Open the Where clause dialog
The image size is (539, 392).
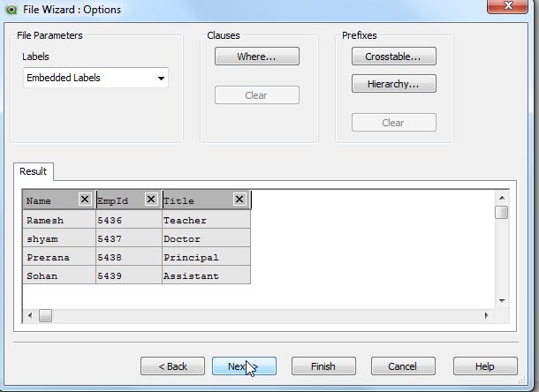point(257,57)
